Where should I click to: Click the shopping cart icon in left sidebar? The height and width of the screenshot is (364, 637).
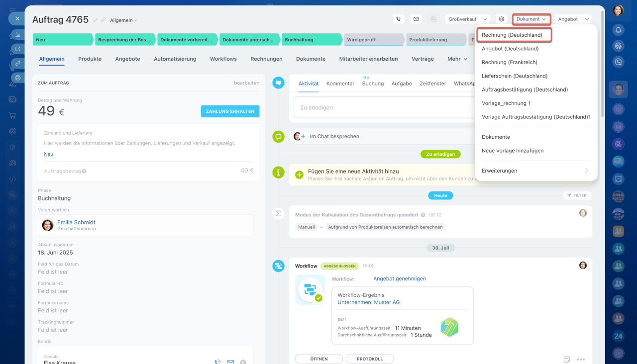(x=12, y=115)
